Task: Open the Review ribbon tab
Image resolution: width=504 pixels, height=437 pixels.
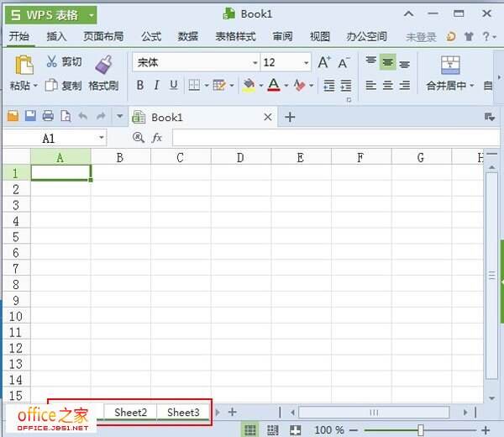Action: coord(282,37)
